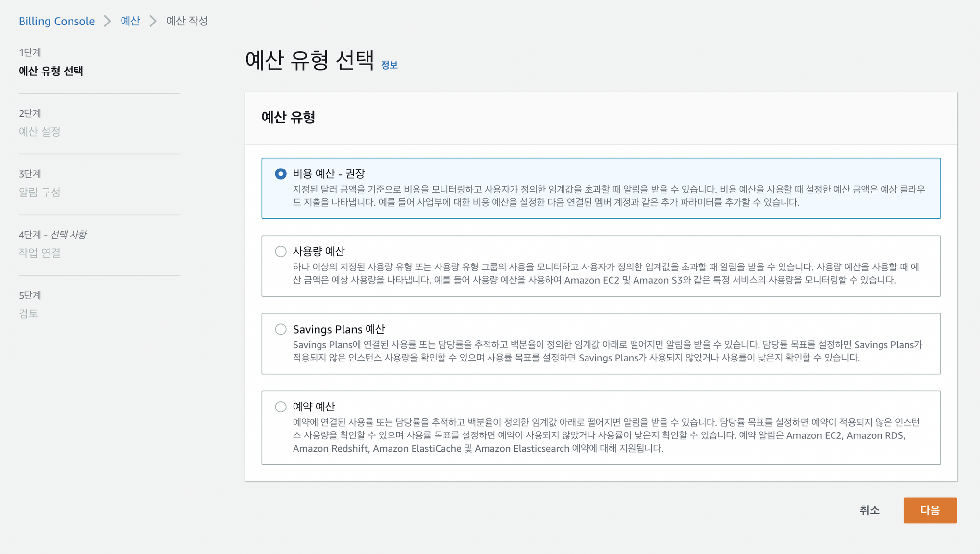This screenshot has width=980, height=554.
Task: Click the 다음 button
Action: [x=930, y=510]
